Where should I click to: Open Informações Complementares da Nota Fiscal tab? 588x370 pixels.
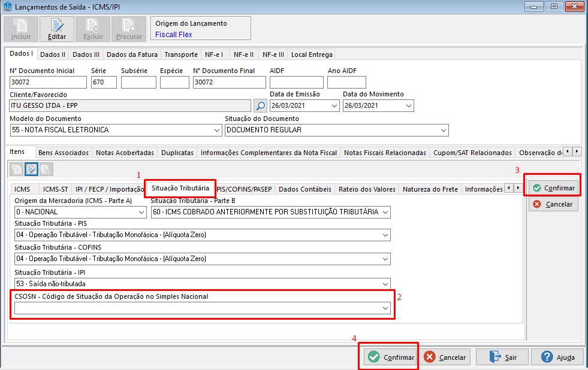pos(269,153)
